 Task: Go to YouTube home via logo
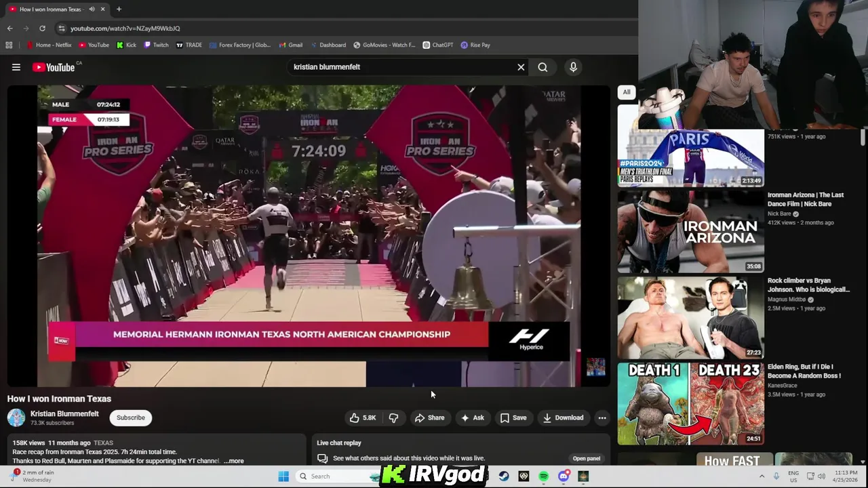[54, 67]
